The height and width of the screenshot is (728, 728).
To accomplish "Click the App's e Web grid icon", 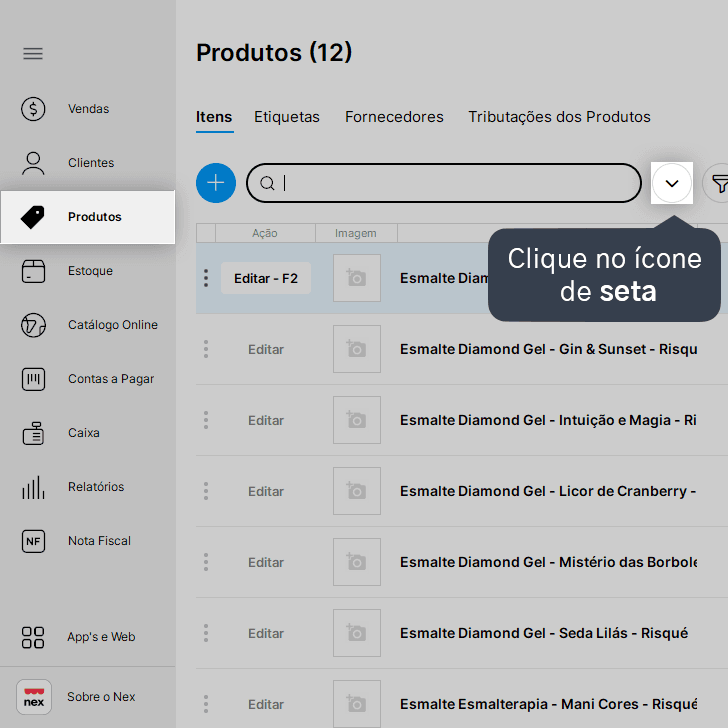I will (33, 637).
